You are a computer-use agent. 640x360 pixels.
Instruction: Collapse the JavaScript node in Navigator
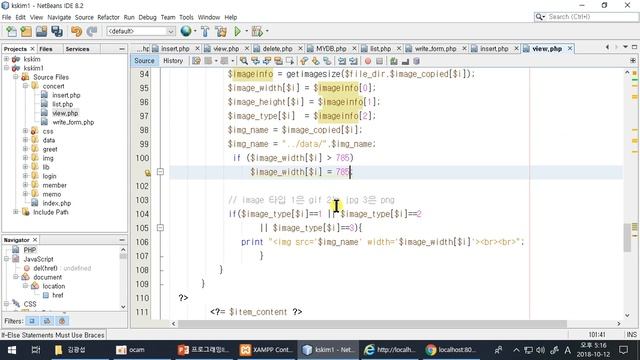coord(6,259)
